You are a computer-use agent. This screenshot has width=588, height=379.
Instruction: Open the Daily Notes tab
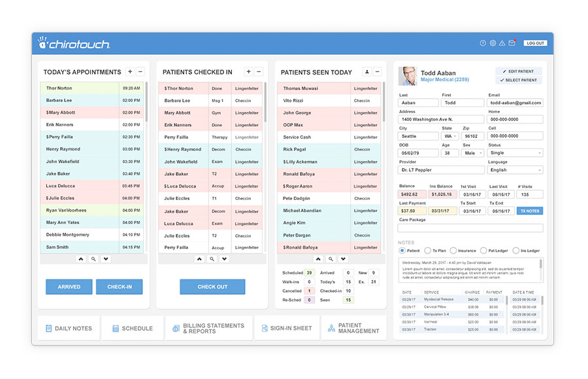[69, 328]
